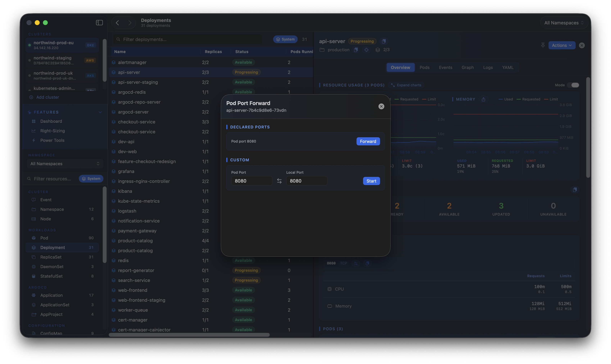Click Forward for pod port 8080
This screenshot has height=364, width=611.
pos(368,141)
